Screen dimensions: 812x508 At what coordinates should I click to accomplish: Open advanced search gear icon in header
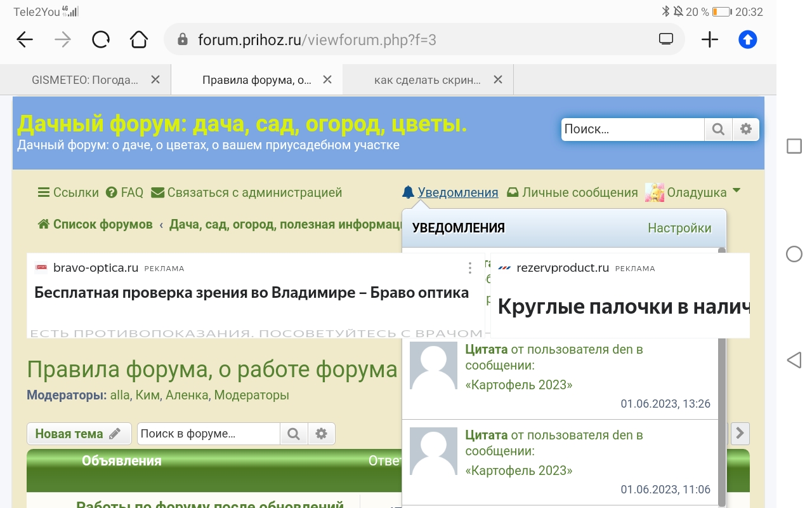pos(745,130)
